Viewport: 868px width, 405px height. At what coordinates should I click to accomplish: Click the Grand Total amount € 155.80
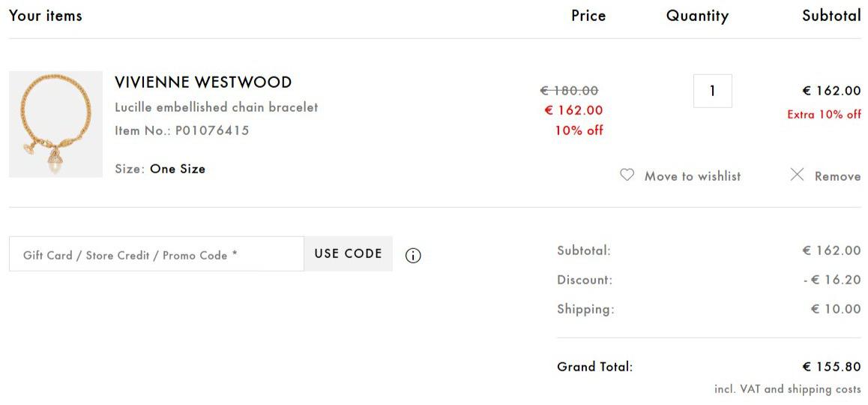[x=831, y=367]
